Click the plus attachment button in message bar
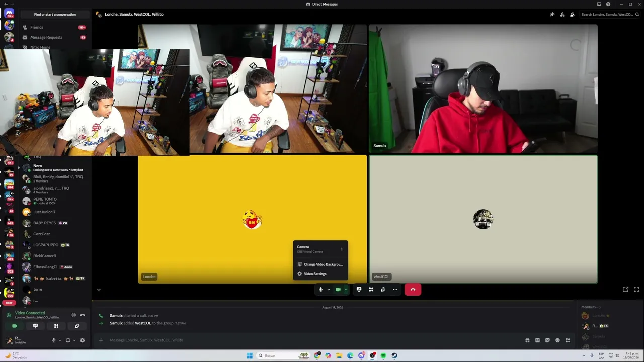Screen dimensions: 644x362 click(101, 340)
